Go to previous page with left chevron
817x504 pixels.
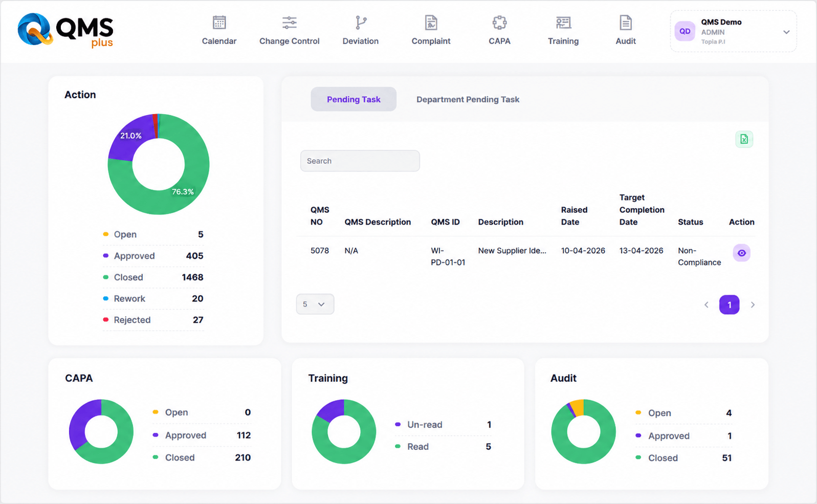click(706, 305)
